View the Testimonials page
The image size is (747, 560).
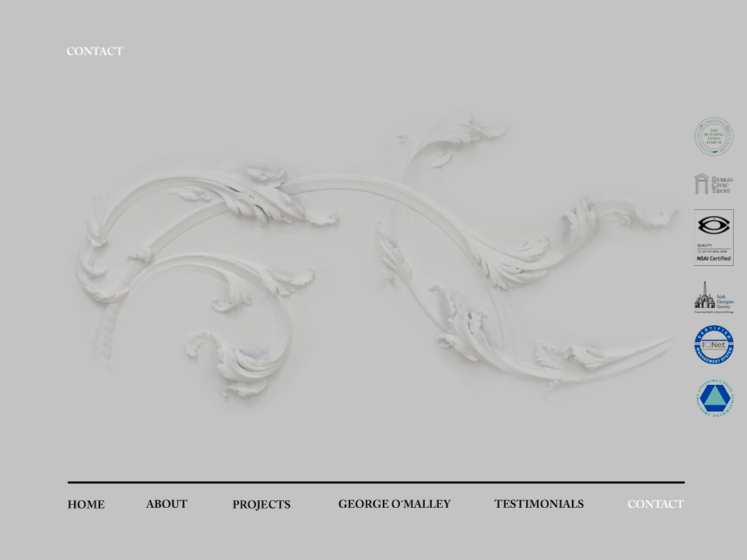(538, 504)
